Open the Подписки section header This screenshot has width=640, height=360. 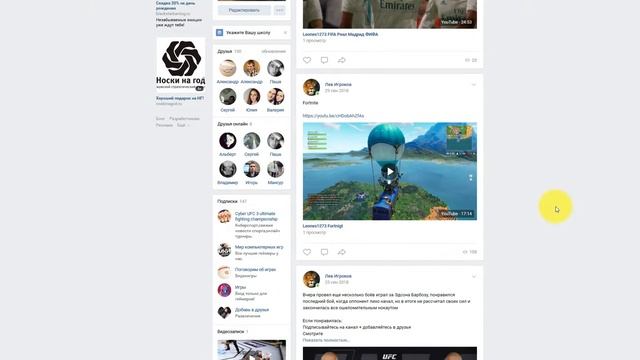227,201
